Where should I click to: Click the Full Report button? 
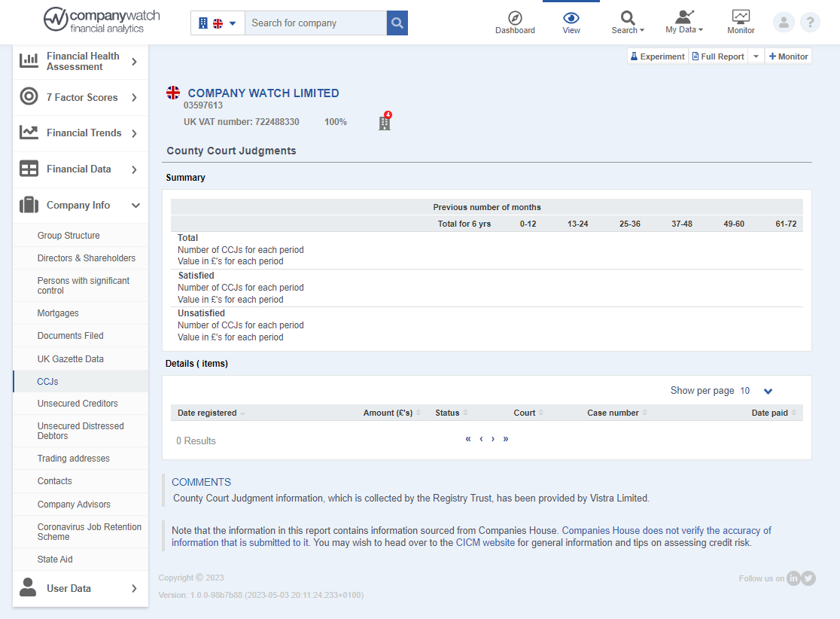(x=718, y=56)
